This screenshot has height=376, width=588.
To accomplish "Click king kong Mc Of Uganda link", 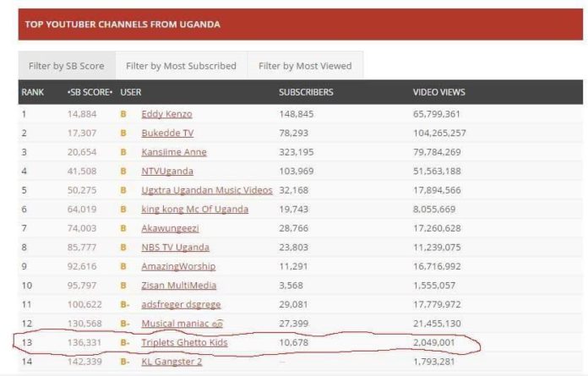I will 195,210.
